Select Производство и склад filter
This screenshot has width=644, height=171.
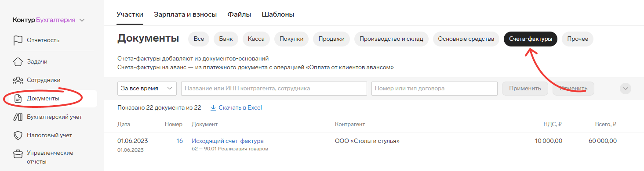391,39
